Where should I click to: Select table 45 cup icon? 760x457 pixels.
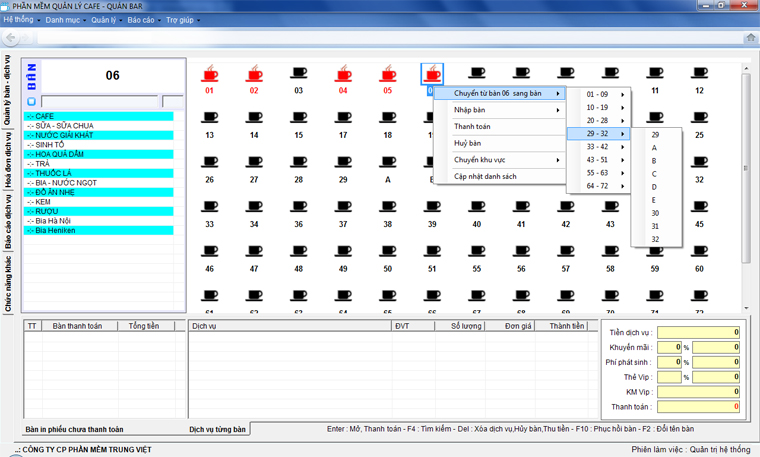tap(699, 207)
